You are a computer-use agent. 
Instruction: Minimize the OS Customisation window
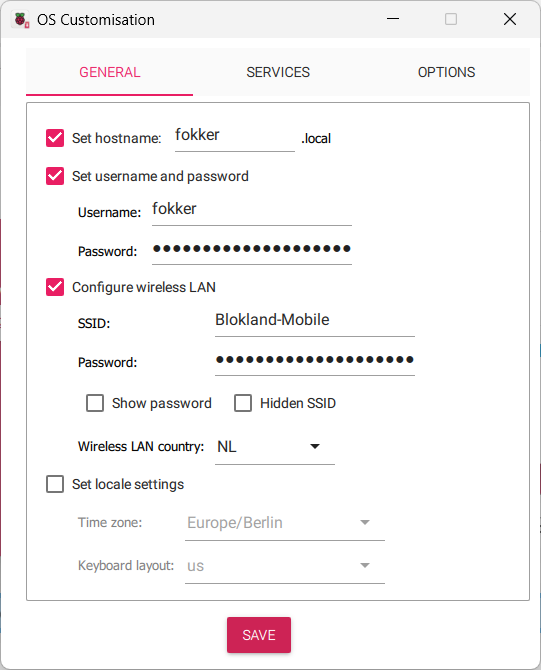(393, 19)
